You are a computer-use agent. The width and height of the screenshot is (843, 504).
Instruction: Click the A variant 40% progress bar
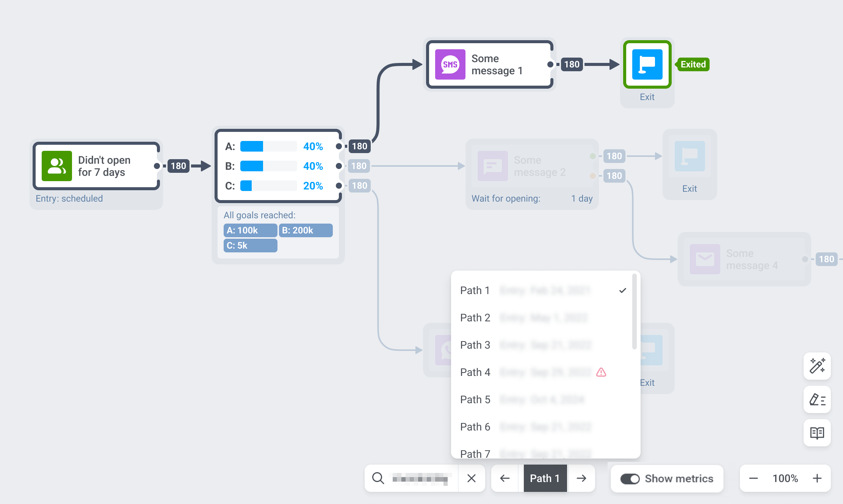(x=268, y=146)
